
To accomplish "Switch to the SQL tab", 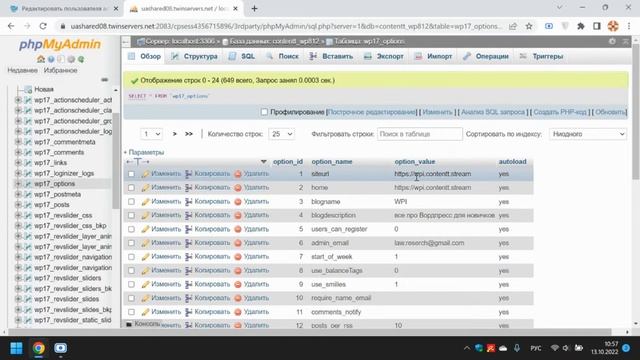I will (x=242, y=56).
